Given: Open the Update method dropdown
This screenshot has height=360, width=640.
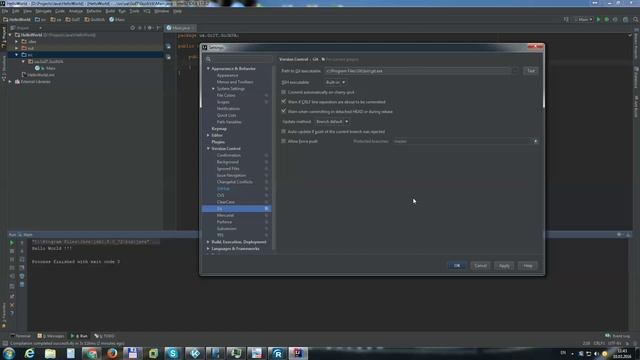Looking at the screenshot, I should 332,122.
